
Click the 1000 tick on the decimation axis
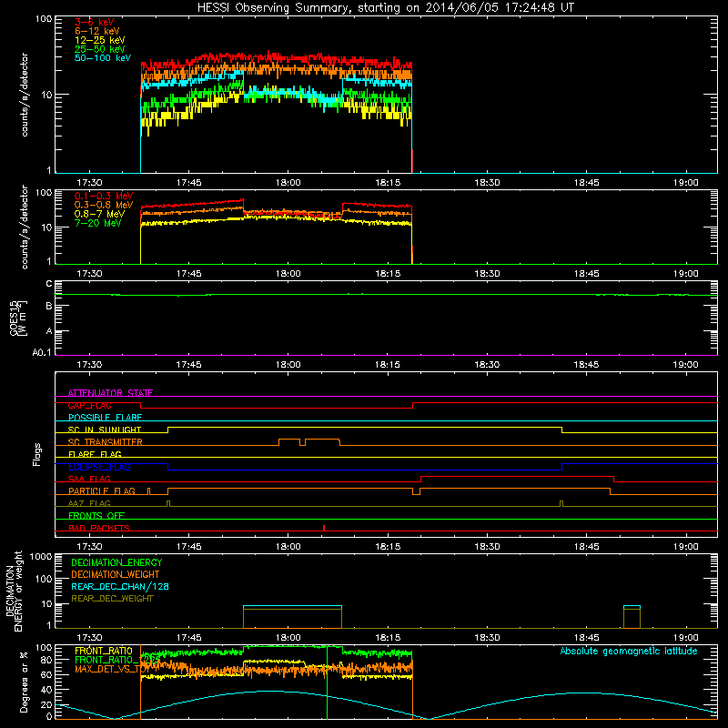[x=41, y=556]
